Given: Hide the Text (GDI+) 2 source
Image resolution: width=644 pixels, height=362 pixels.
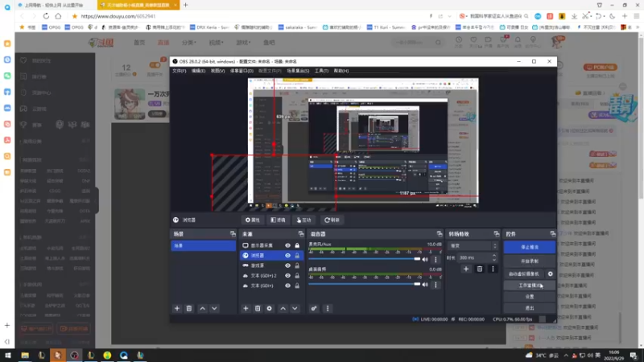Looking at the screenshot, I should (287, 275).
